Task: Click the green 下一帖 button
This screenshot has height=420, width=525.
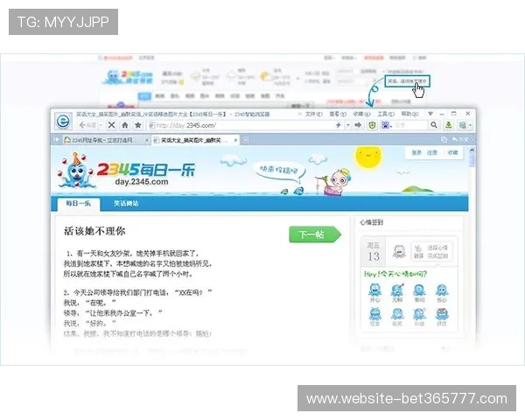Action: point(315,234)
